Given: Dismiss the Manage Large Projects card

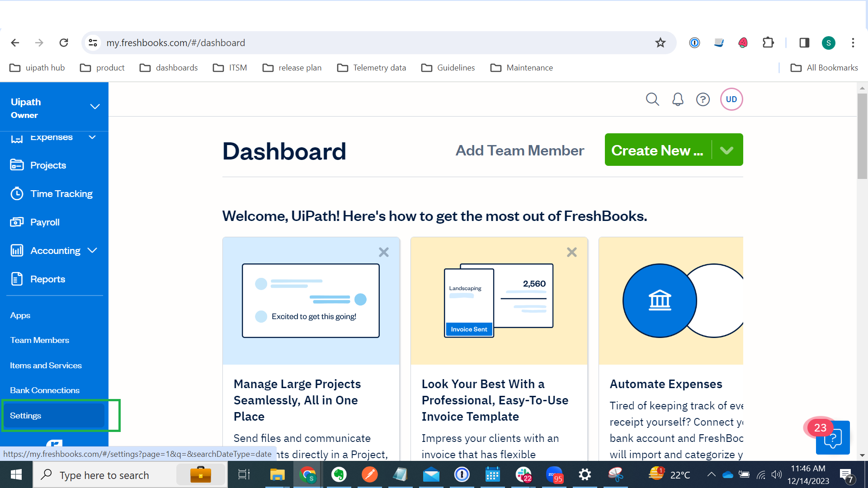Looking at the screenshot, I should [384, 252].
